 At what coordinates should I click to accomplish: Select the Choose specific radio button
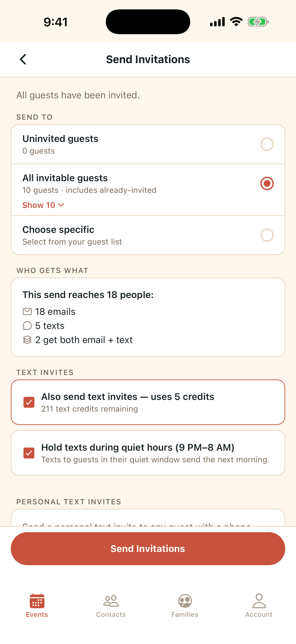267,235
